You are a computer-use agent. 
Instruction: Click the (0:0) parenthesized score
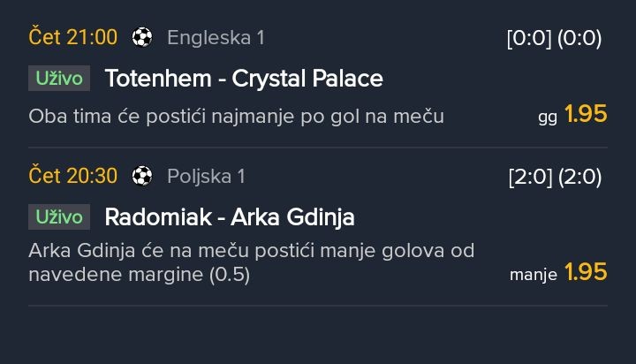click(579, 38)
